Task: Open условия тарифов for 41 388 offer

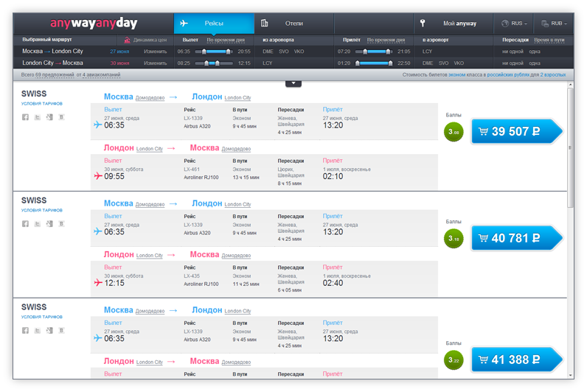Action: [41, 317]
